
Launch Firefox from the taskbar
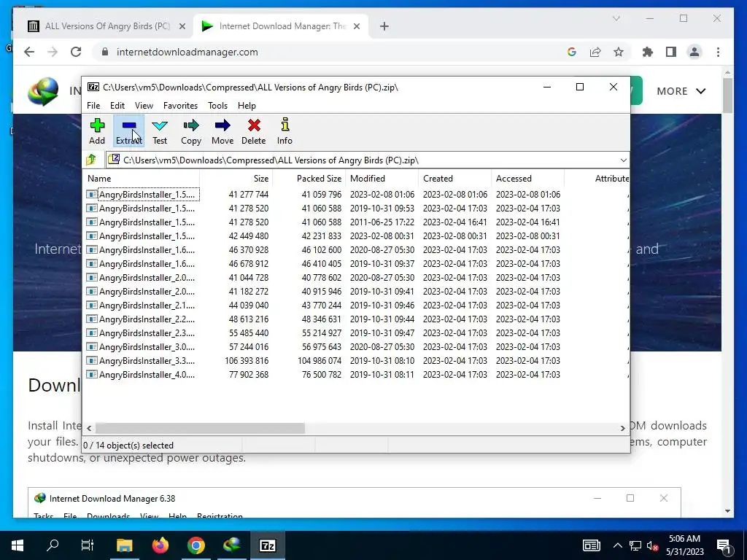tap(160, 545)
